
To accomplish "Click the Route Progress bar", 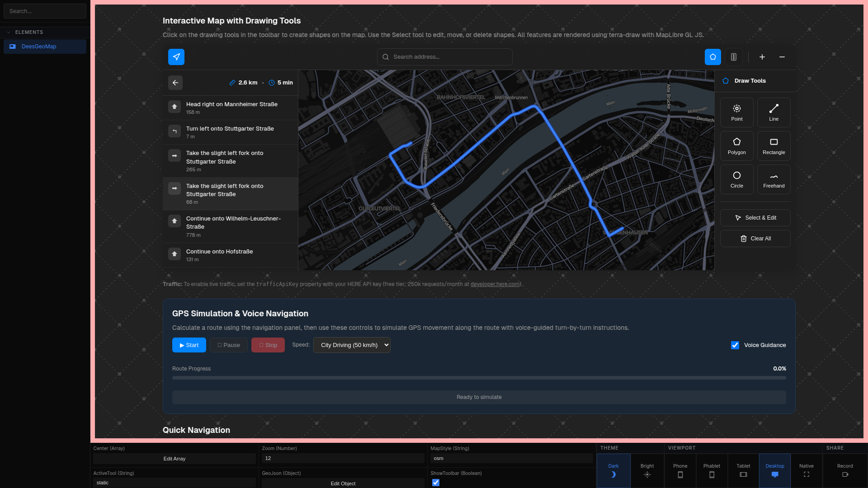I will point(479,378).
